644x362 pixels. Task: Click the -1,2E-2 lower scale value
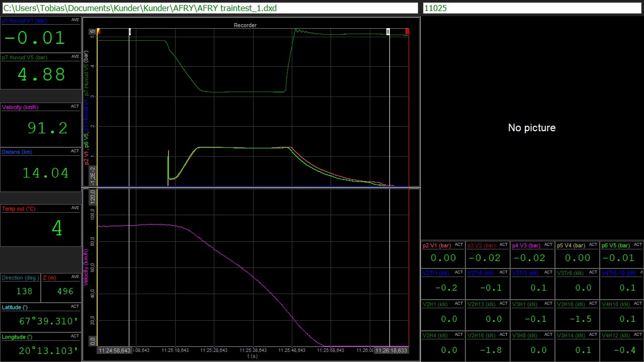pos(93,176)
